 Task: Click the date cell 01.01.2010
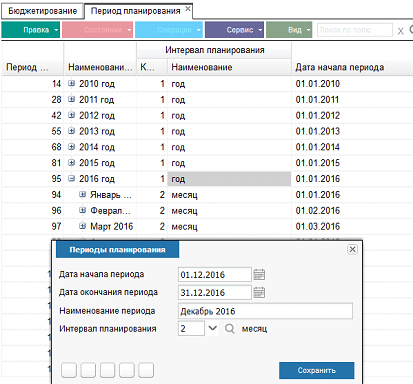(x=318, y=84)
